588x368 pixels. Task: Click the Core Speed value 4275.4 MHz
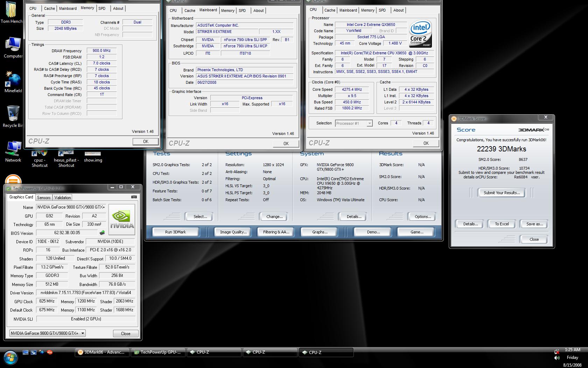click(x=352, y=89)
